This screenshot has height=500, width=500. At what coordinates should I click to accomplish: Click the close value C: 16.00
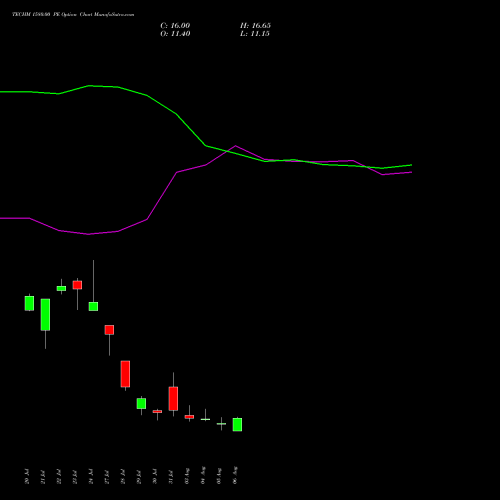[x=175, y=26]
